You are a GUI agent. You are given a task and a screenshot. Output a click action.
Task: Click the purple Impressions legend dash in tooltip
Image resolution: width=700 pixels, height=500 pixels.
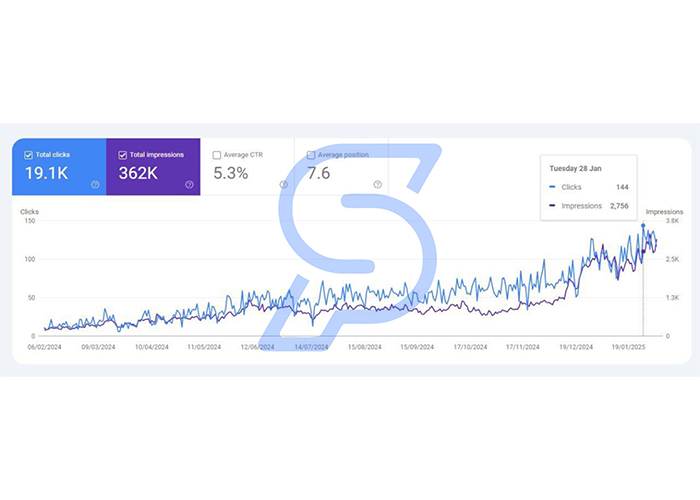pyautogui.click(x=552, y=205)
